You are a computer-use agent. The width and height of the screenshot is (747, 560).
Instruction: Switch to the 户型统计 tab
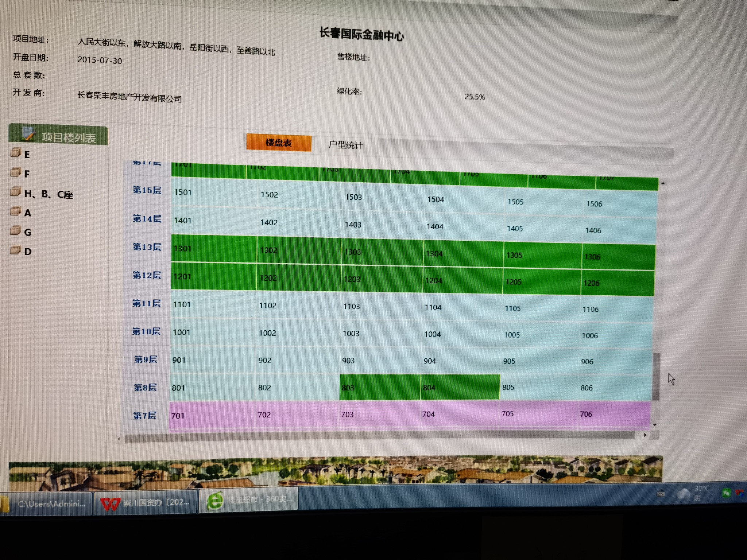(x=345, y=145)
